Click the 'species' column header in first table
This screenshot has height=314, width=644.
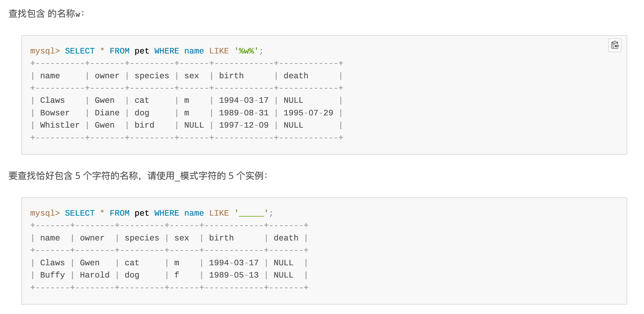pyautogui.click(x=152, y=76)
